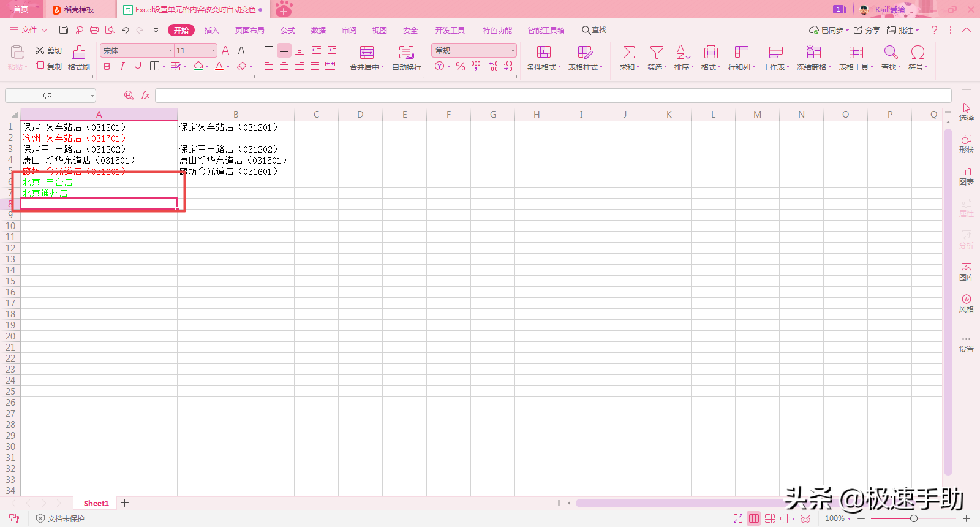Screen dimensions: 980x527
Task: Open the Gallery panel in sidebar
Action: click(x=967, y=271)
